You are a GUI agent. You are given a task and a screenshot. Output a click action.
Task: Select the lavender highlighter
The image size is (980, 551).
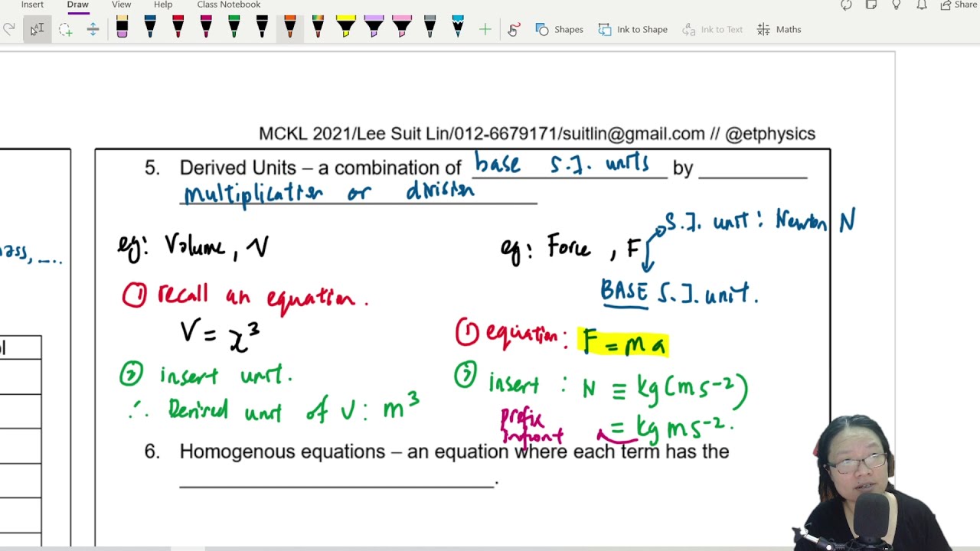tap(374, 28)
